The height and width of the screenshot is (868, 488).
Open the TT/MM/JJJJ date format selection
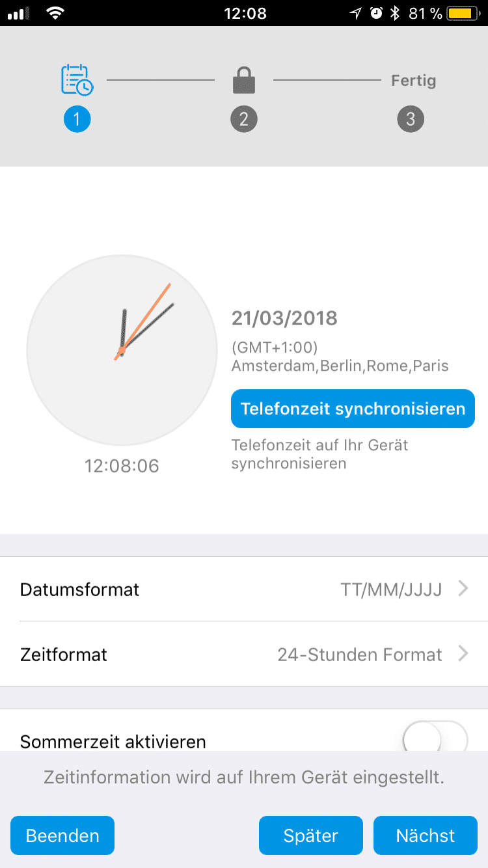(391, 590)
